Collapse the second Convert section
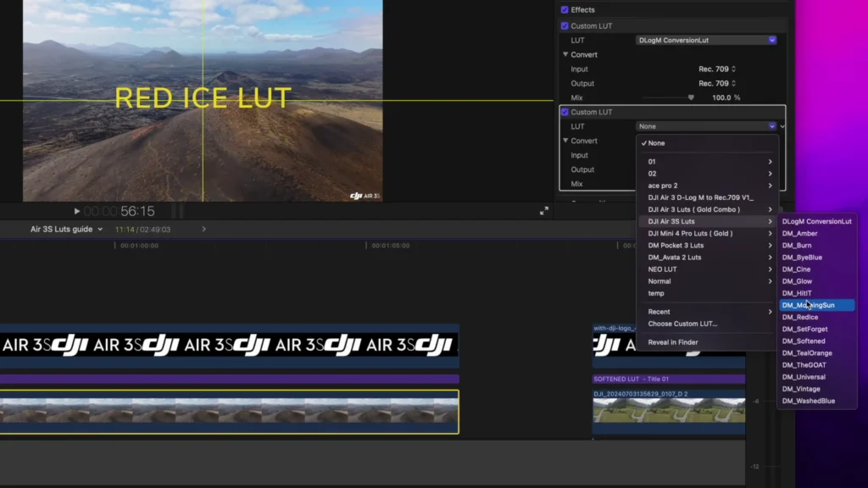 point(565,141)
